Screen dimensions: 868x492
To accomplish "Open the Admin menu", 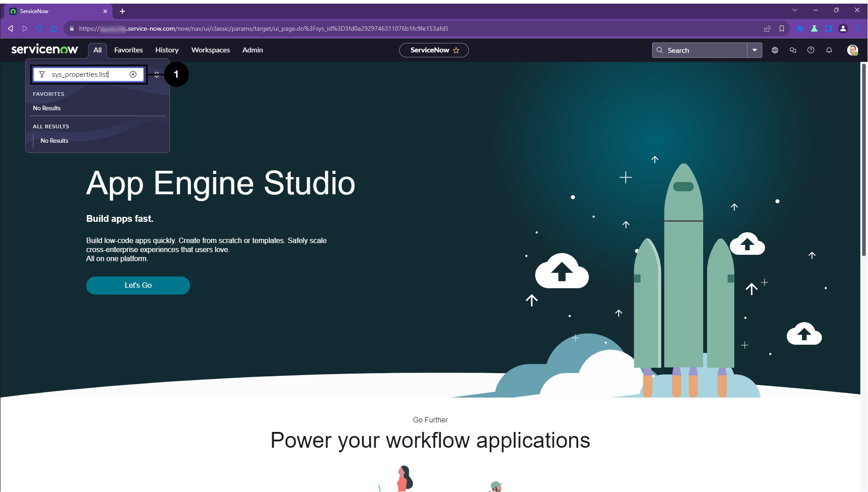I will [x=252, y=50].
